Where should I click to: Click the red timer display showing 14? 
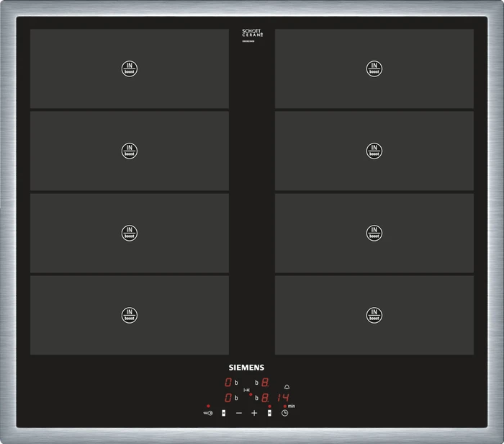click(283, 398)
